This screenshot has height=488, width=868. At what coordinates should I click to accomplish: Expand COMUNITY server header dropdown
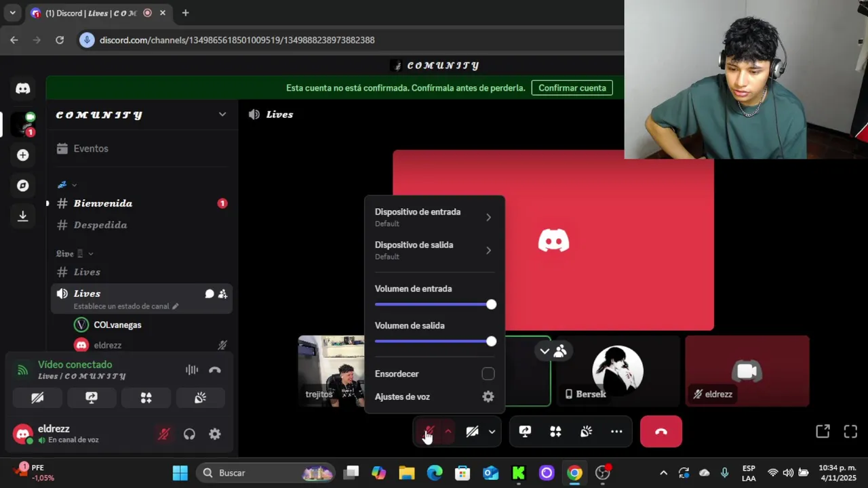pos(222,115)
